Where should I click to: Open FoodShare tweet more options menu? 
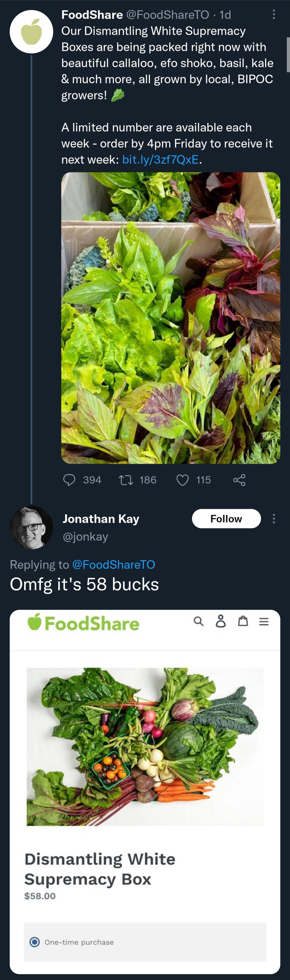coord(274,15)
